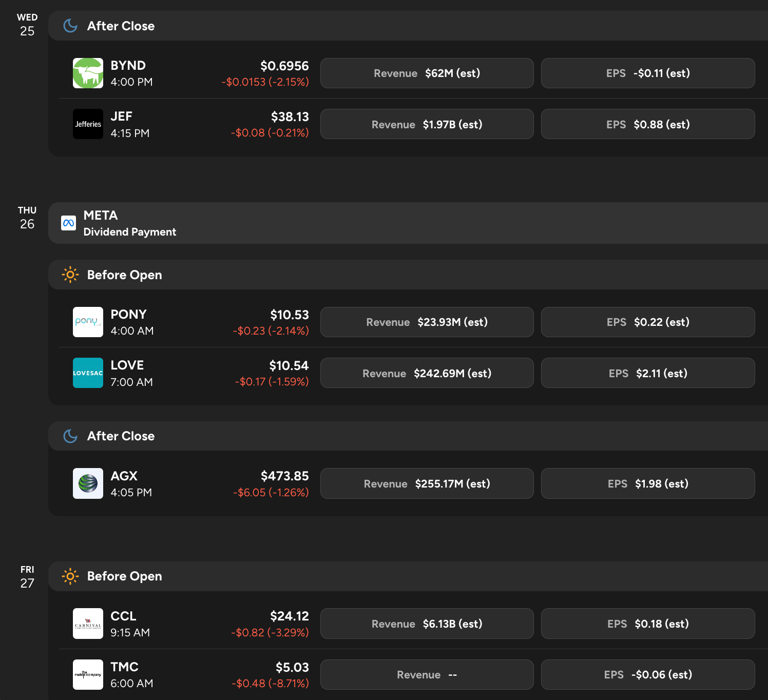Open the Lovesac LOVE logo icon
This screenshot has height=700, width=768.
(88, 373)
